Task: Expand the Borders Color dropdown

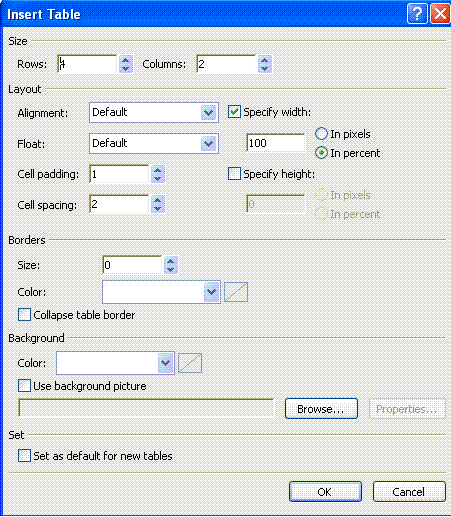Action: (x=211, y=292)
